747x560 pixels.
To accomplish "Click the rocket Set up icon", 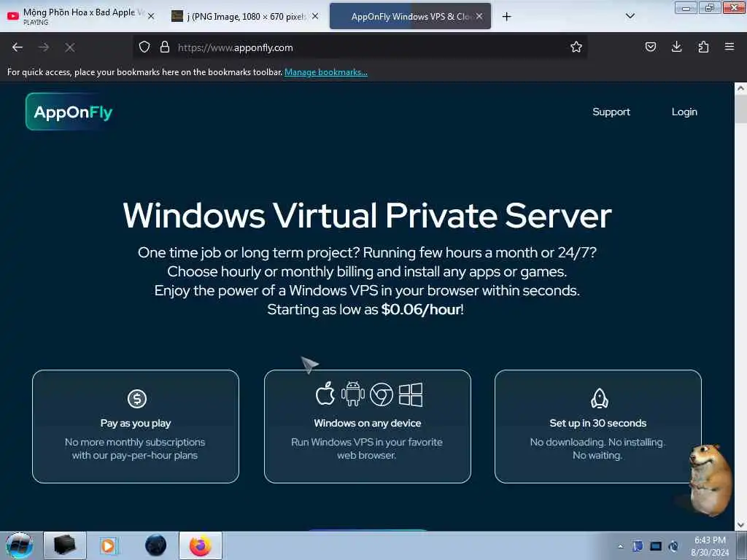I will (600, 399).
